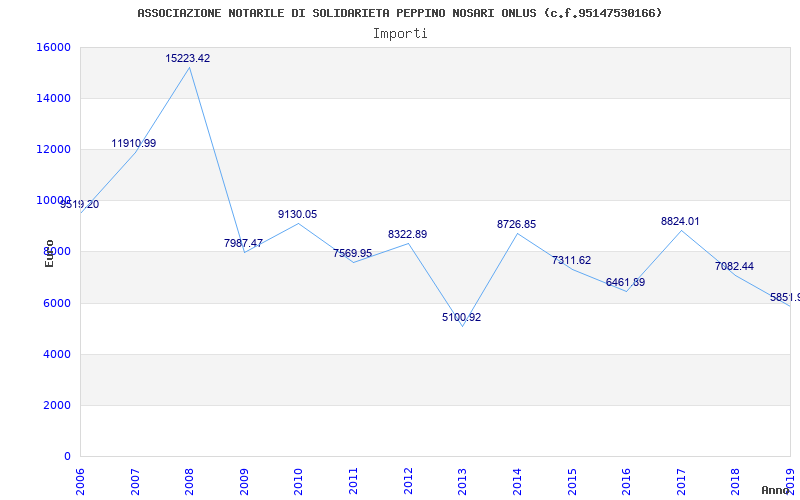Select data label 8322.89
This screenshot has width=800, height=500.
coord(408,234)
